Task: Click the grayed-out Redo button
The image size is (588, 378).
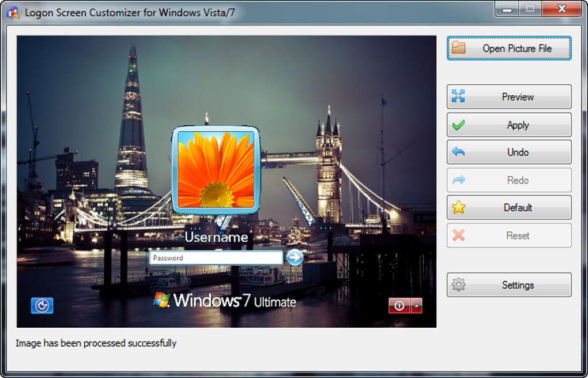Action: (x=509, y=180)
